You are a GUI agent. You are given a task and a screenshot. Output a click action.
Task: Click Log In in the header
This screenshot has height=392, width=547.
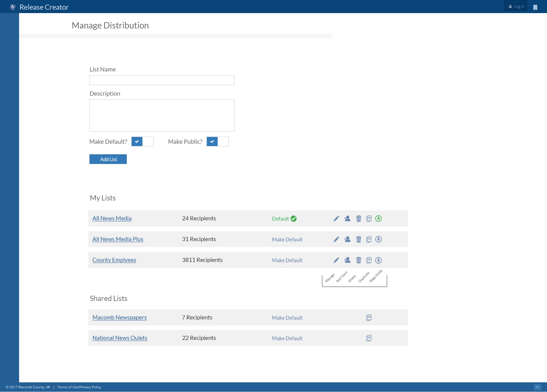pos(517,6)
